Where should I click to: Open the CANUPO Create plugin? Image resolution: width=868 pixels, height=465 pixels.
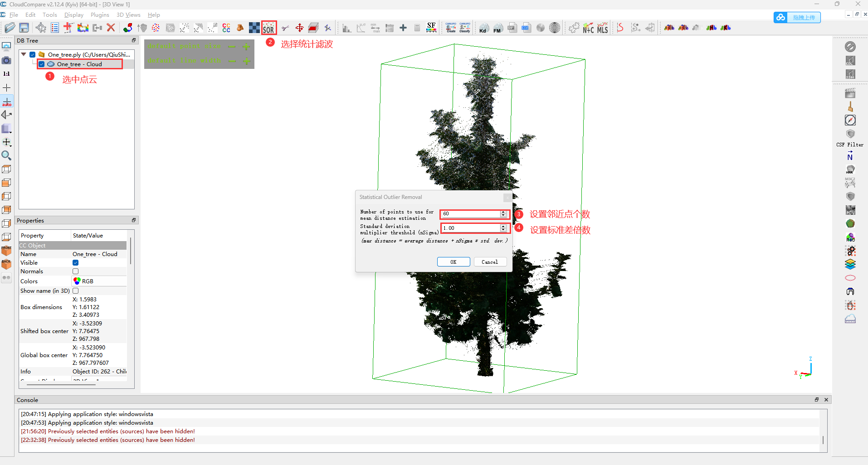(x=451, y=28)
